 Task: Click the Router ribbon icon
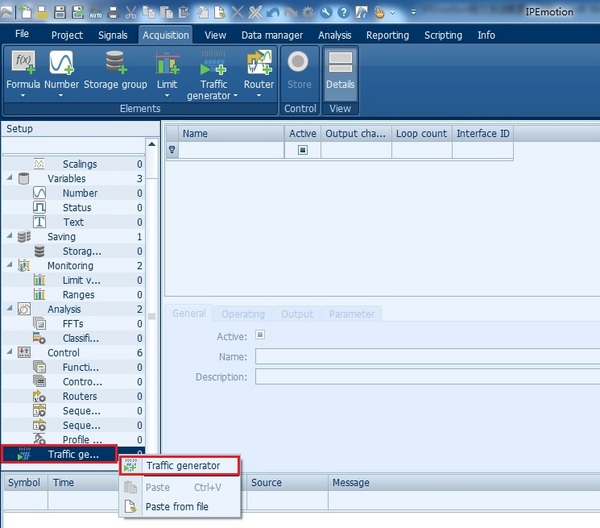pyautogui.click(x=259, y=62)
